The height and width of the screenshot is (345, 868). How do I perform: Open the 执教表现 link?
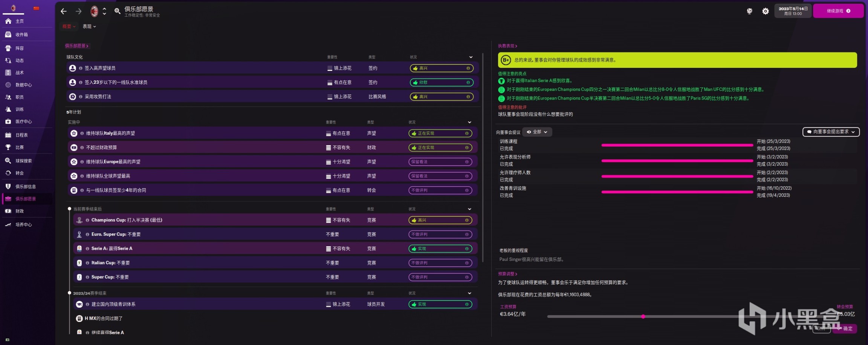(507, 46)
